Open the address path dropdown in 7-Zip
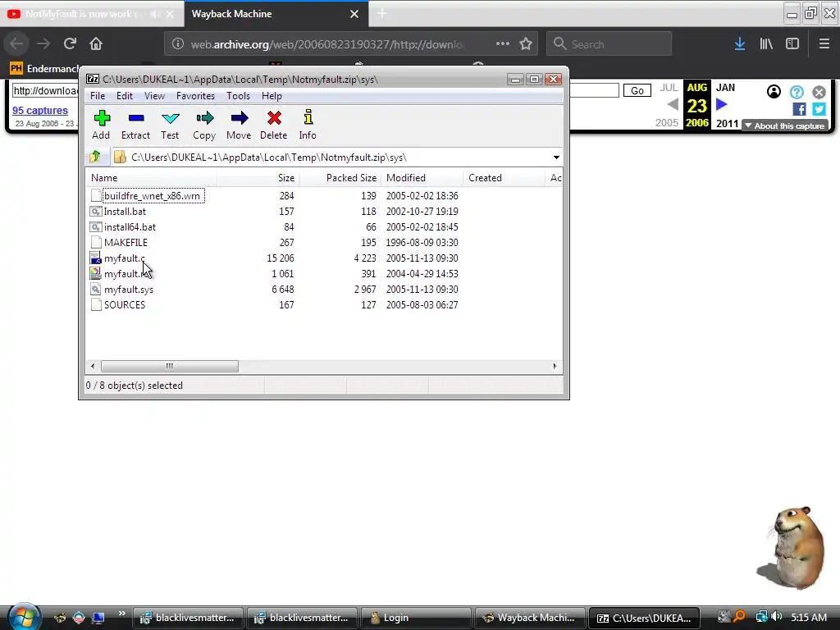The image size is (840, 630). pos(556,157)
